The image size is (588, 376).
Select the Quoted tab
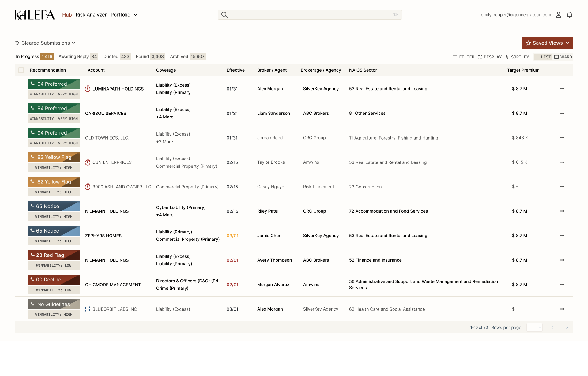click(x=117, y=56)
